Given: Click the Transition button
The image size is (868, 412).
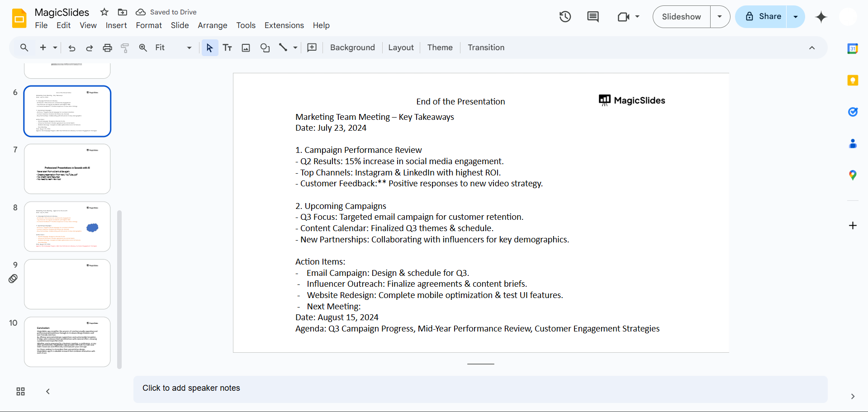Looking at the screenshot, I should [486, 48].
